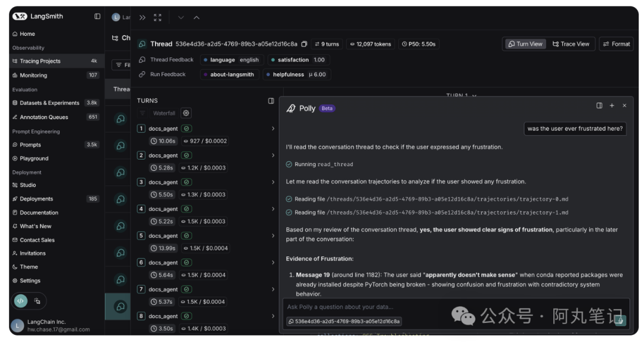Open the Format dropdown
This screenshot has width=644, height=342.
(x=616, y=44)
